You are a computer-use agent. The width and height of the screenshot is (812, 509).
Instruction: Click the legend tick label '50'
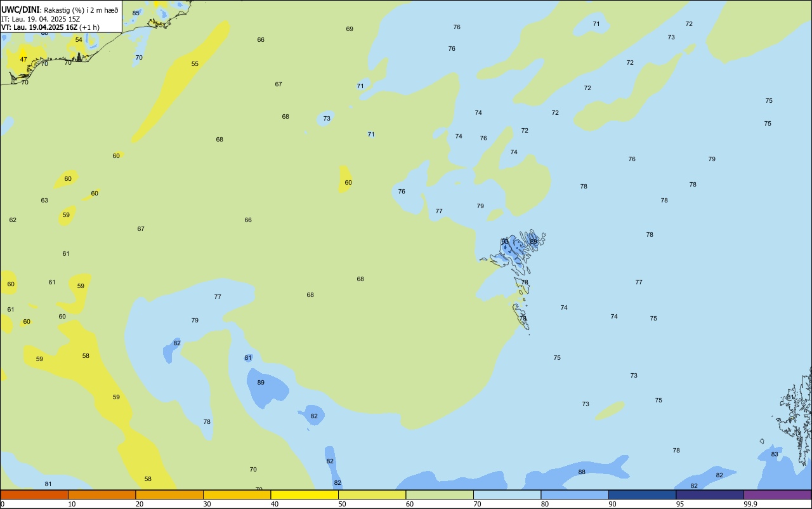click(x=342, y=504)
